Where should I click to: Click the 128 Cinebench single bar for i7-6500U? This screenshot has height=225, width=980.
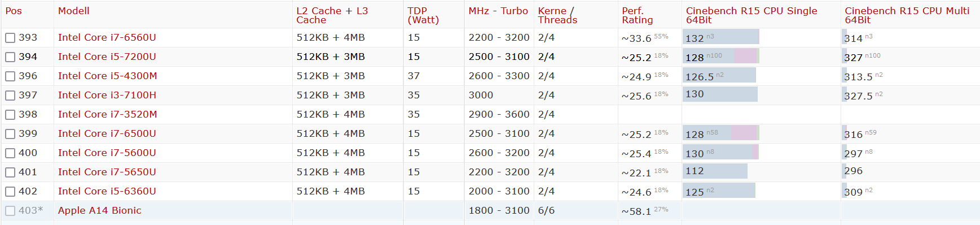pyautogui.click(x=721, y=133)
